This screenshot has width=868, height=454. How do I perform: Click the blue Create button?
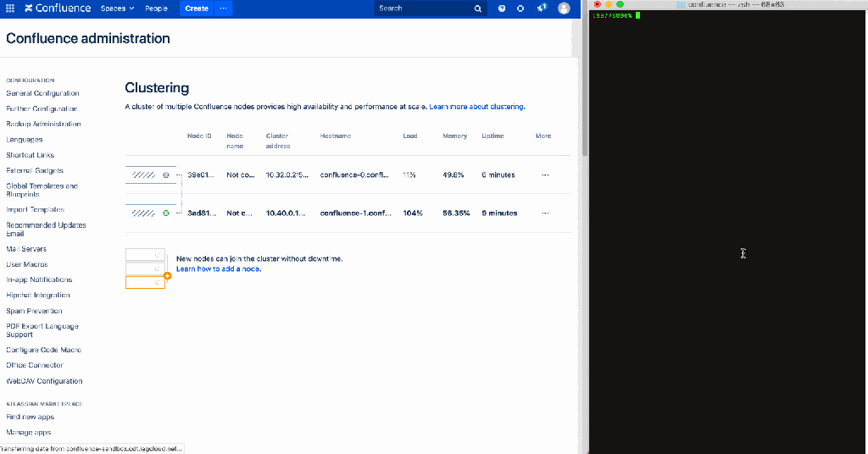(x=197, y=8)
